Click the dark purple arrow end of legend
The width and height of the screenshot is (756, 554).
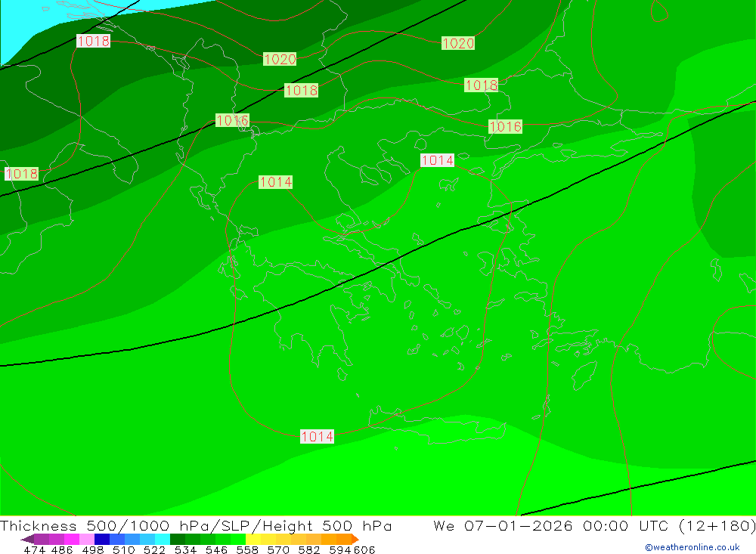[27, 539]
